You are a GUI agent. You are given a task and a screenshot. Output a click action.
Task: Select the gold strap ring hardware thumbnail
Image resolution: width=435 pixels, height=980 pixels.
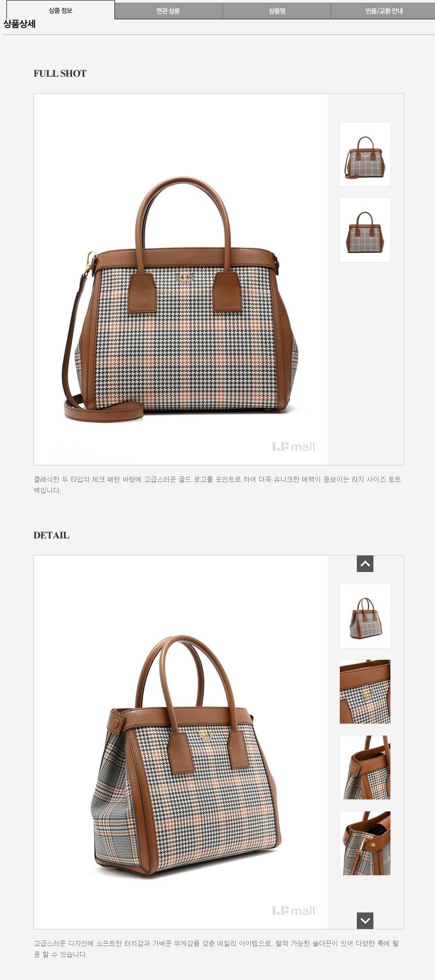coord(365,843)
